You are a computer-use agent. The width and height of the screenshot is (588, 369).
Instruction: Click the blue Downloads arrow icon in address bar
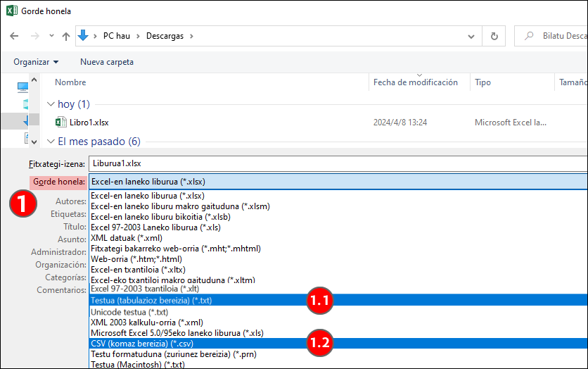click(84, 36)
